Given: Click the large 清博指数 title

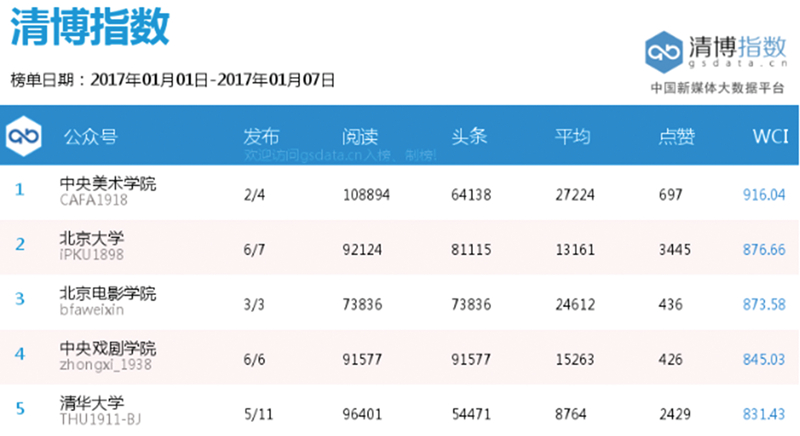Looking at the screenshot, I should [x=90, y=27].
